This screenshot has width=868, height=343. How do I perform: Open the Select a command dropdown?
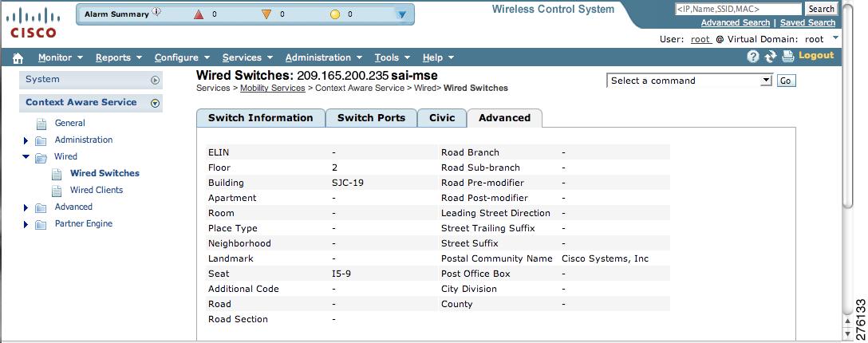[x=689, y=81]
